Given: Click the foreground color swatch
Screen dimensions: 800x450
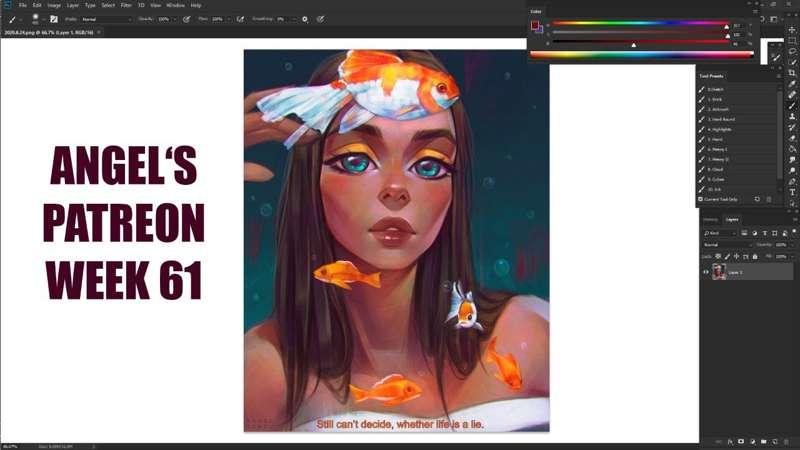Looking at the screenshot, I should click(x=534, y=24).
